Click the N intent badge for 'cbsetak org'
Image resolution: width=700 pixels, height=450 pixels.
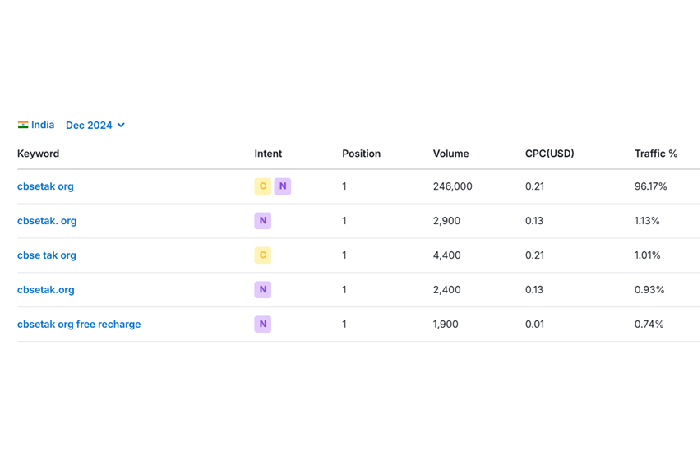point(283,186)
